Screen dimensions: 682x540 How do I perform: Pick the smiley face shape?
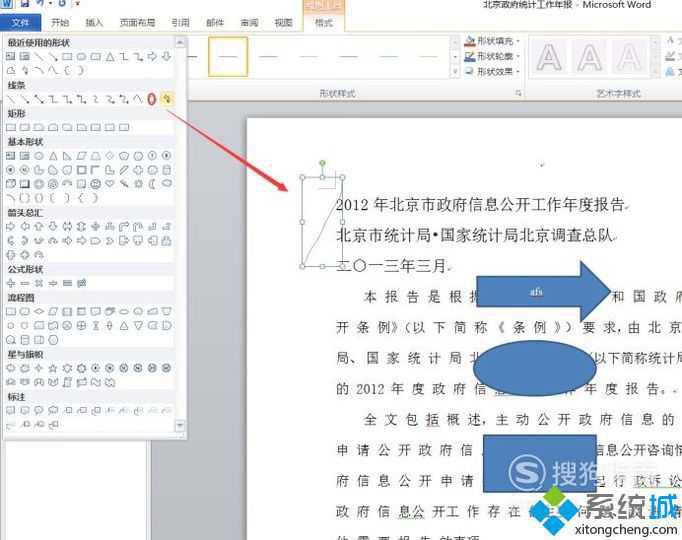(95, 184)
